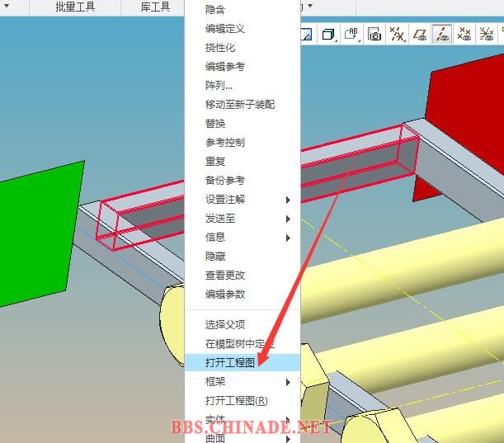Open the dropdown arrow left of 批量工具
The width and height of the screenshot is (504, 443).
click(x=7, y=6)
